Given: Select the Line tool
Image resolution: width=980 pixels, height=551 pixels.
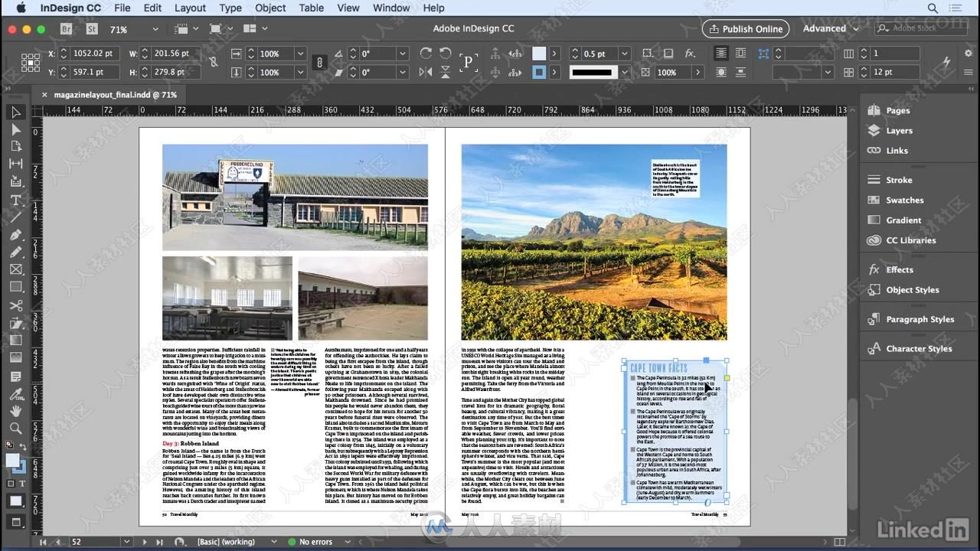Looking at the screenshot, I should 15,217.
